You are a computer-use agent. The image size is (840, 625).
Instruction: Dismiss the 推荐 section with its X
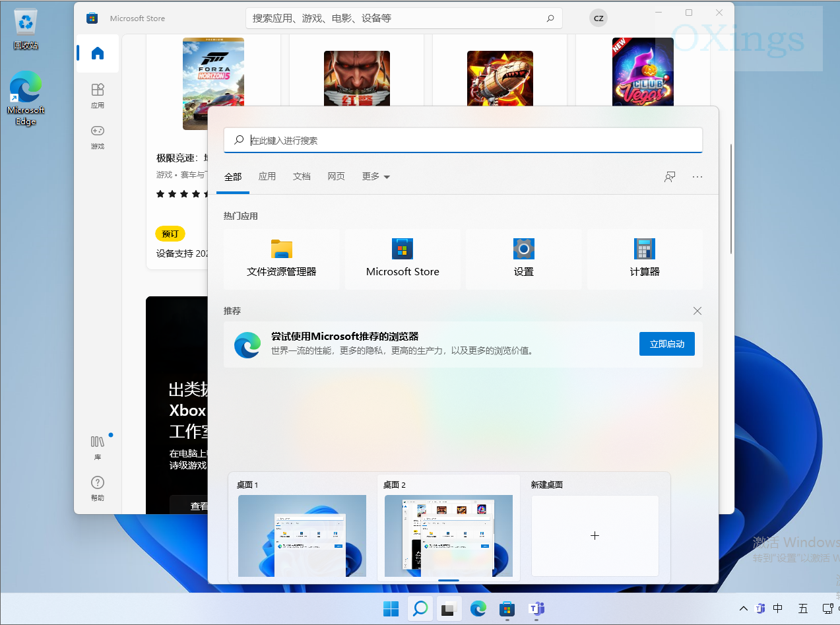697,311
